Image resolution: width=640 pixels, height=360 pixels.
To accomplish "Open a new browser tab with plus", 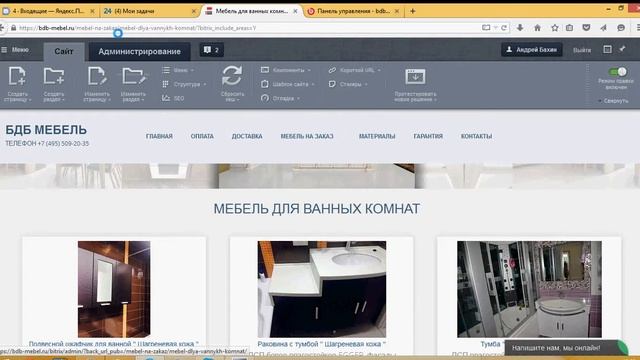I will coord(413,11).
